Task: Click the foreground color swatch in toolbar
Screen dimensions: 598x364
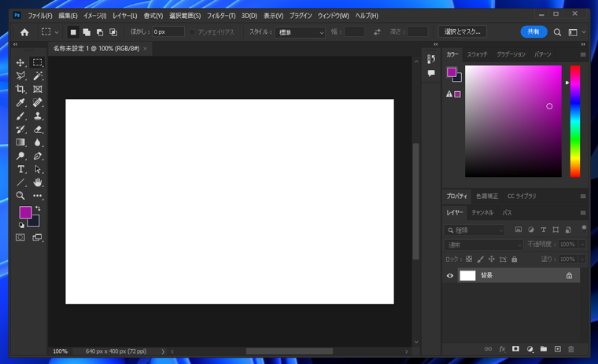Action: pyautogui.click(x=25, y=212)
